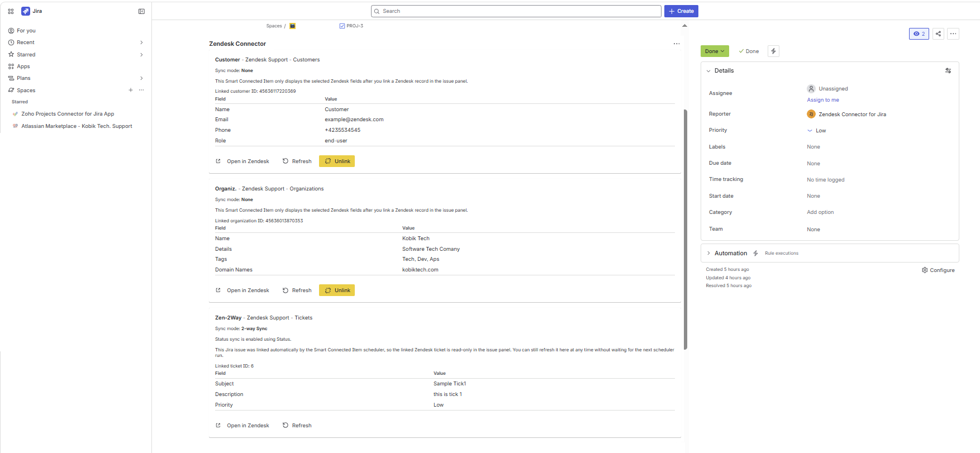The image size is (980, 453).
Task: Open the Done status dropdown
Action: tap(715, 51)
